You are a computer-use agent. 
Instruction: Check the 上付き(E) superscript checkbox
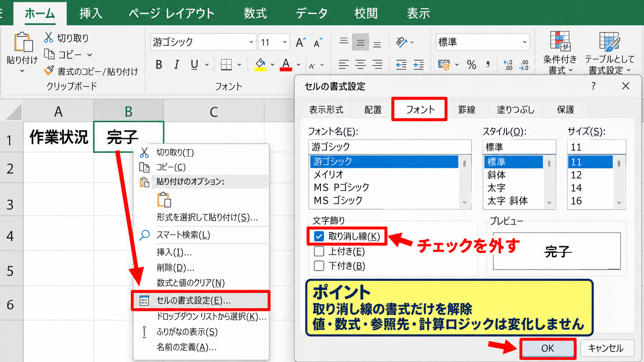coord(319,251)
